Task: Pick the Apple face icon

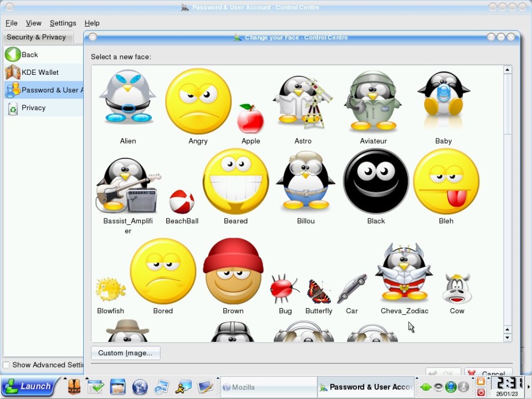Action: [250, 119]
